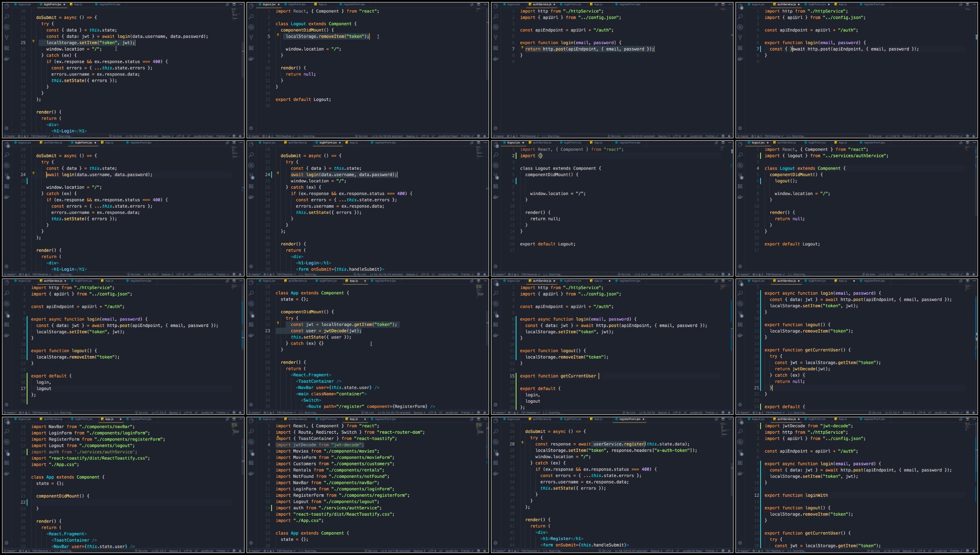The image size is (980, 555).
Task: Open More Actions in logout.jsx removeItem window
Action: pos(485,4)
